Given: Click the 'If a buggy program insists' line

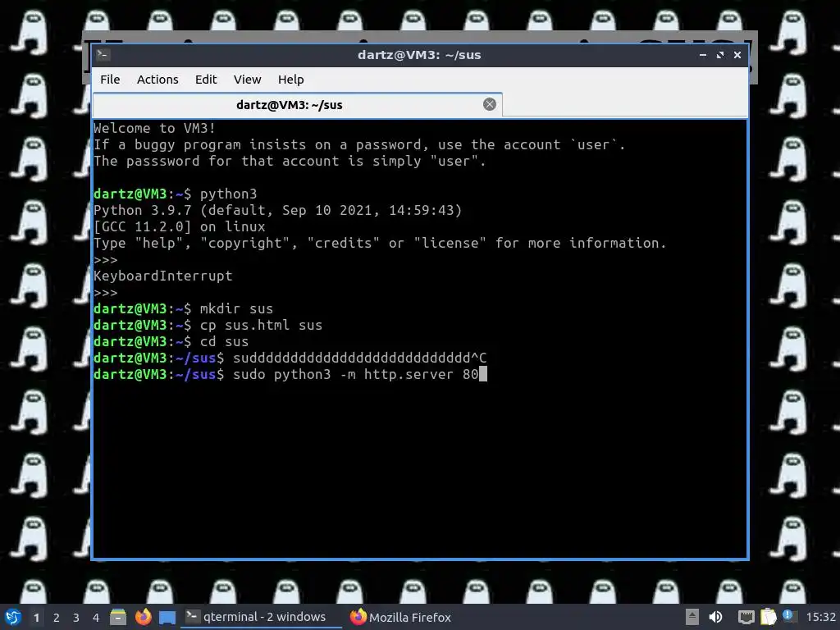Looking at the screenshot, I should (x=359, y=144).
